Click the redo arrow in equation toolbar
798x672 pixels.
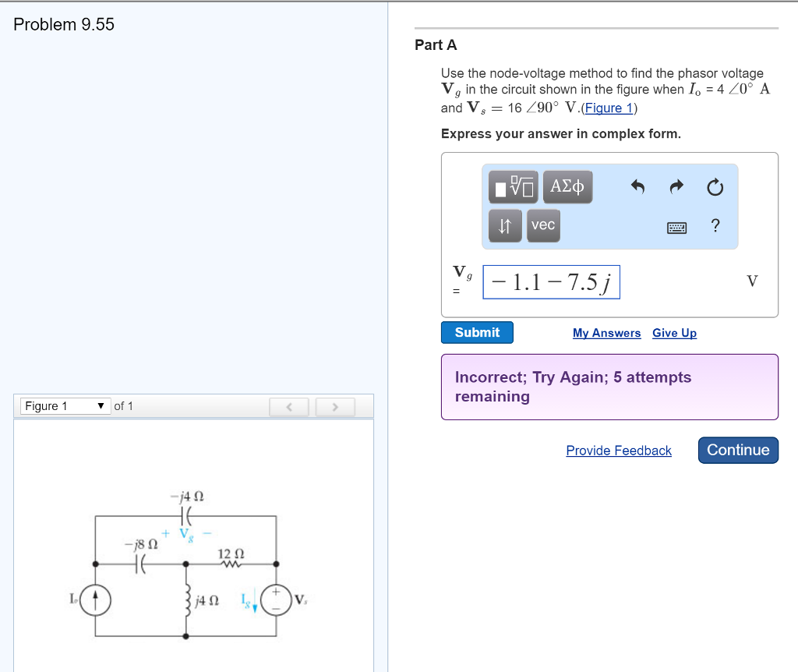676,186
